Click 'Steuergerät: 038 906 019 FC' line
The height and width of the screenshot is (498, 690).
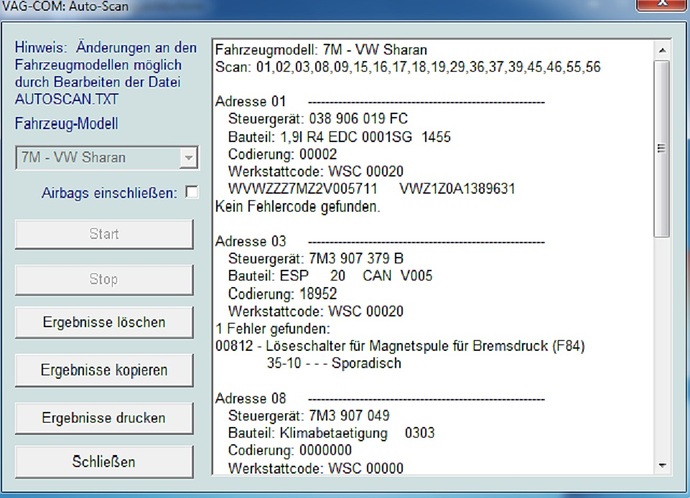318,119
